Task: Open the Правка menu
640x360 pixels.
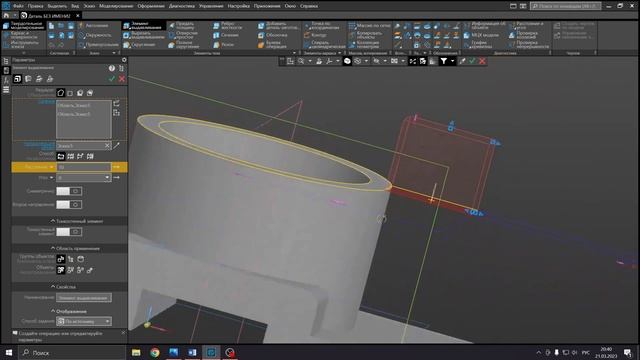Action: pos(36,6)
